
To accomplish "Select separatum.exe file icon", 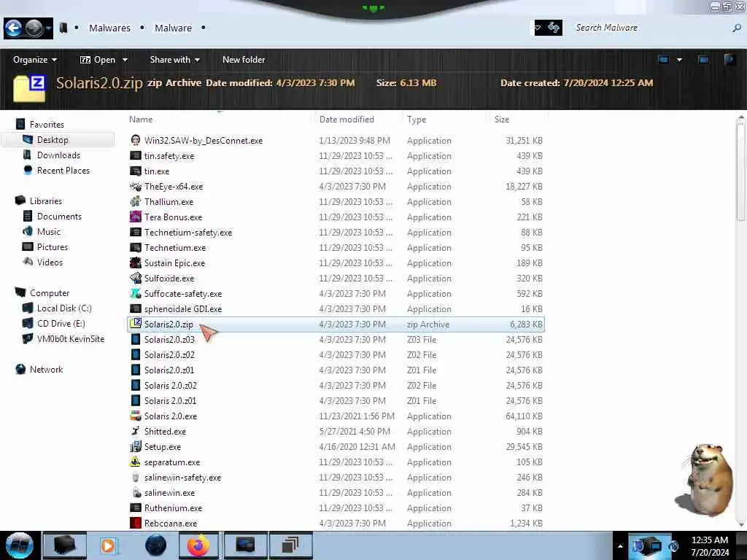I will 136,462.
